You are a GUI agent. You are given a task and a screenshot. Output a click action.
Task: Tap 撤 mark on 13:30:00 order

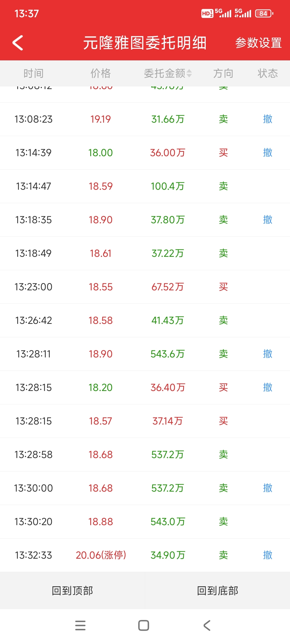pyautogui.click(x=268, y=488)
